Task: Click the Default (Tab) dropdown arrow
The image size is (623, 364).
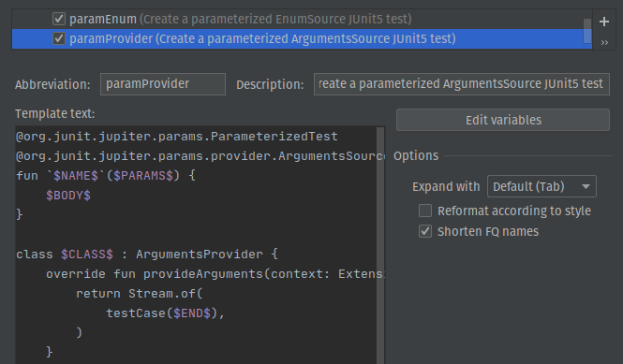Action: pos(586,186)
